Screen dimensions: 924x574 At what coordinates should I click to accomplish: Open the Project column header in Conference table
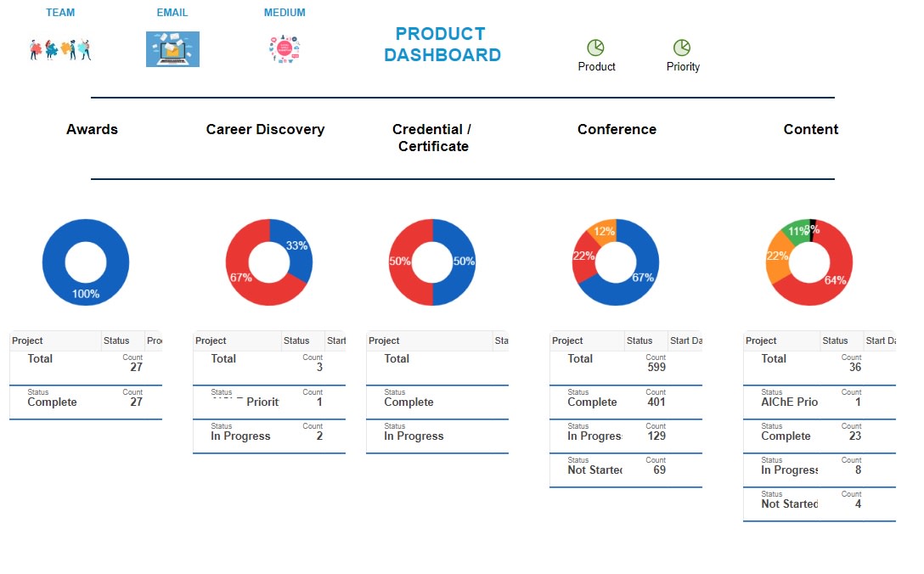tap(566, 340)
